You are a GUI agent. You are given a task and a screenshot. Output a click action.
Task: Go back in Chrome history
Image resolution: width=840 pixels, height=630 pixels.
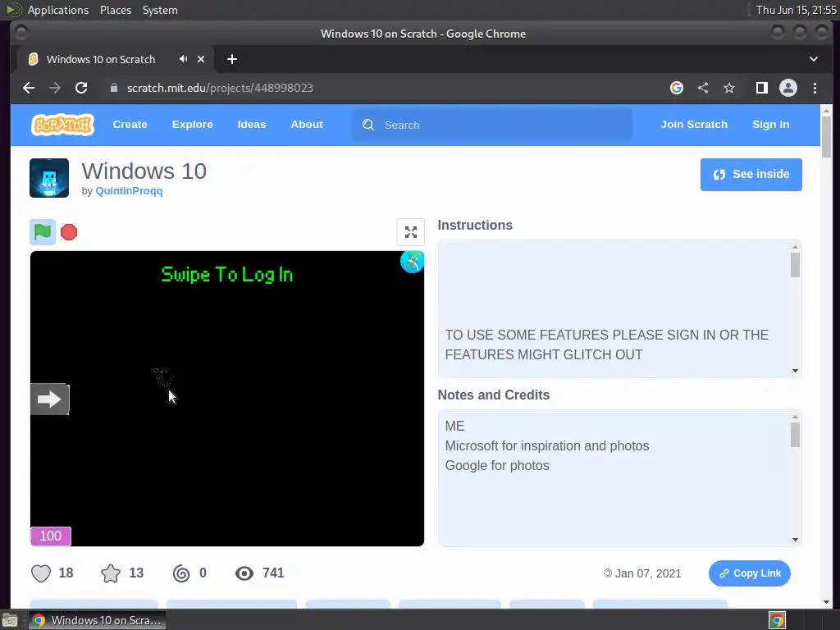(x=29, y=88)
